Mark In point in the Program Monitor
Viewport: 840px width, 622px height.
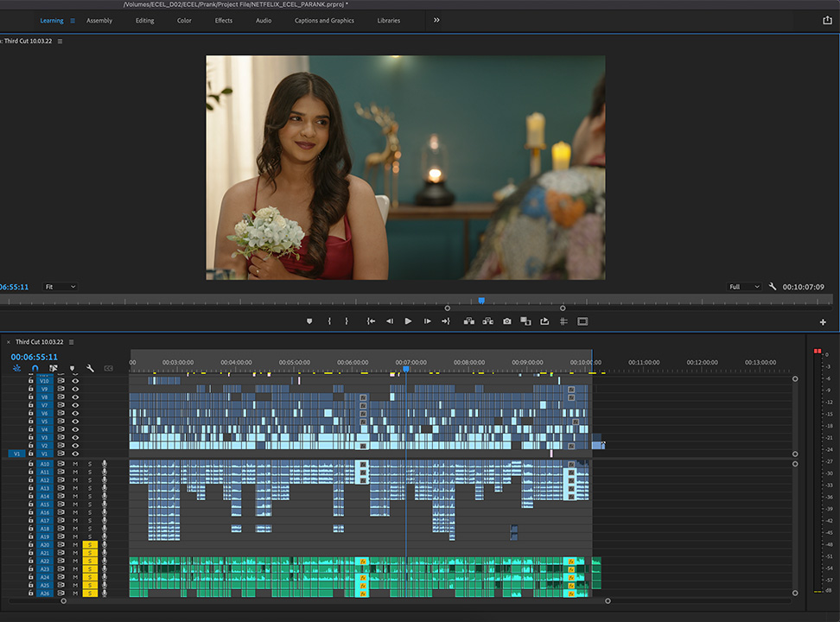click(329, 321)
